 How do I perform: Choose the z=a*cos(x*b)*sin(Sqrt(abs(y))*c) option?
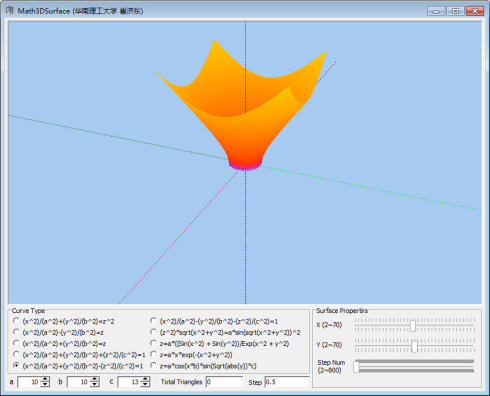153,365
